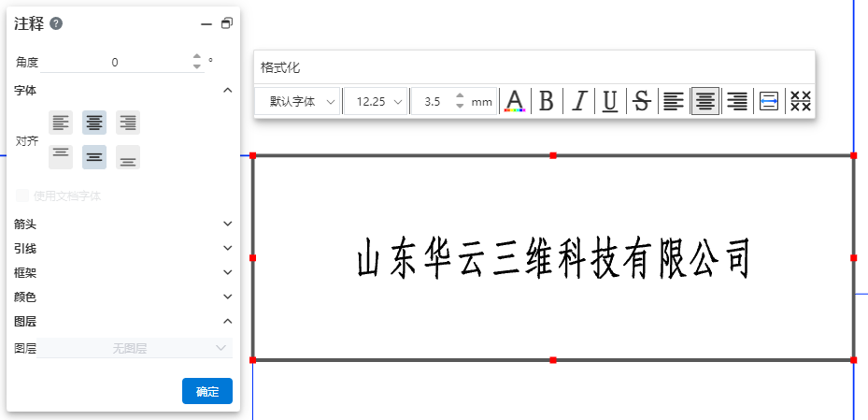Toggle underline formatting

click(x=610, y=101)
